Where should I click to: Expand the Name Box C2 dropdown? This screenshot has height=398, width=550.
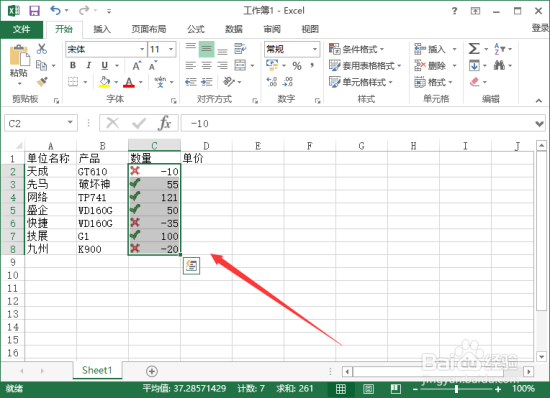click(70, 123)
